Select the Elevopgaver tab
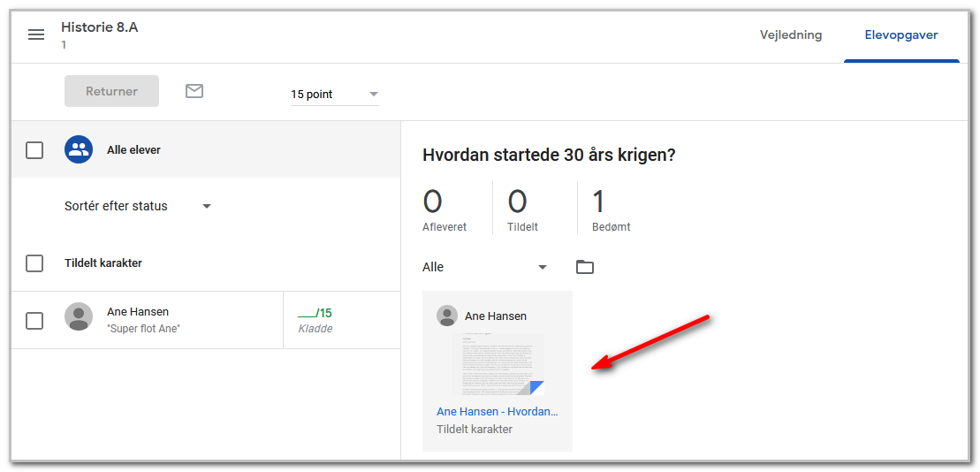The height and width of the screenshot is (472, 980). 901,35
